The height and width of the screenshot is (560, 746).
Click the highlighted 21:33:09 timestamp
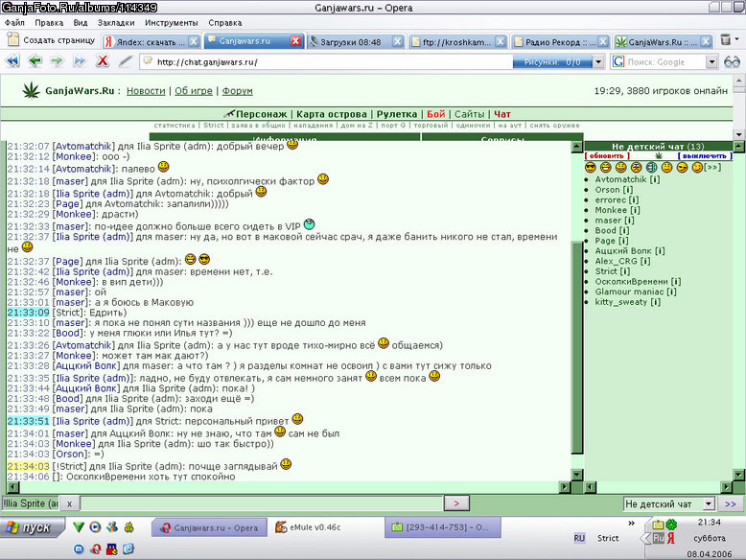pos(28,313)
